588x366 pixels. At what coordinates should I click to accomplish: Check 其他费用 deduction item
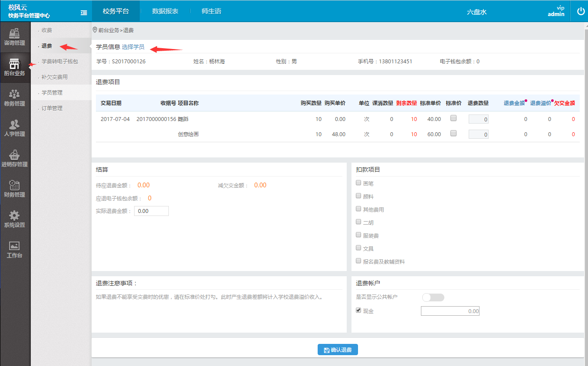[358, 209]
